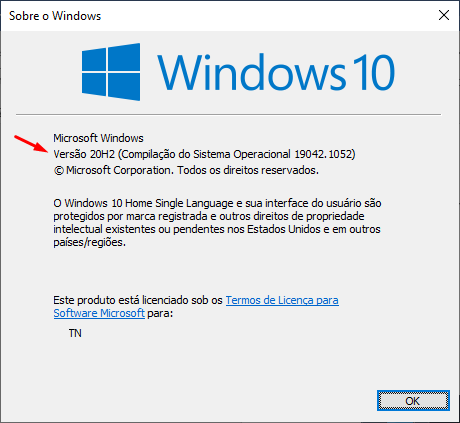Click the licensee name TN

click(75, 333)
